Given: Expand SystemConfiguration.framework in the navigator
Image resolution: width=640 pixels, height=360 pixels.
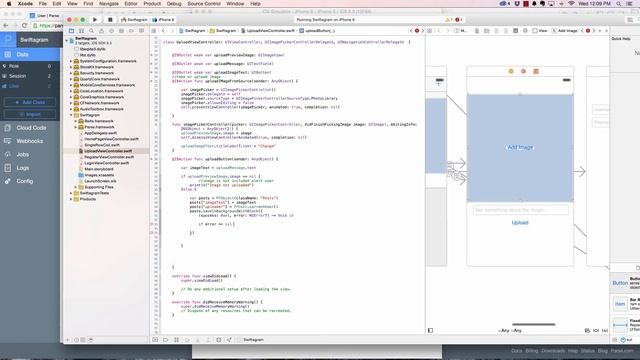Looking at the screenshot, I should click(x=71, y=61).
